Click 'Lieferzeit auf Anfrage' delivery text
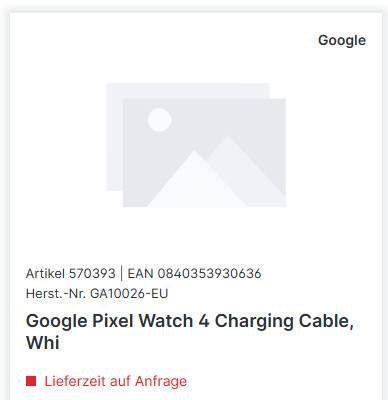 (116, 381)
